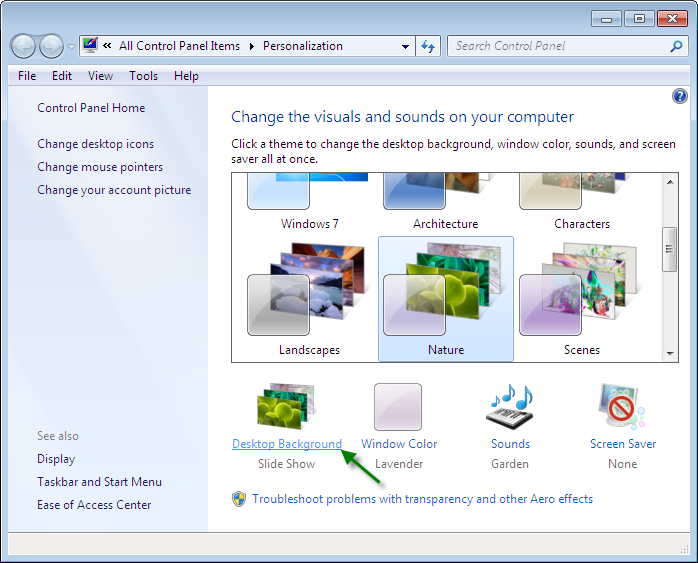Screen dimensions: 698x563
Task: Open the Desktop Background link
Action: coord(287,444)
